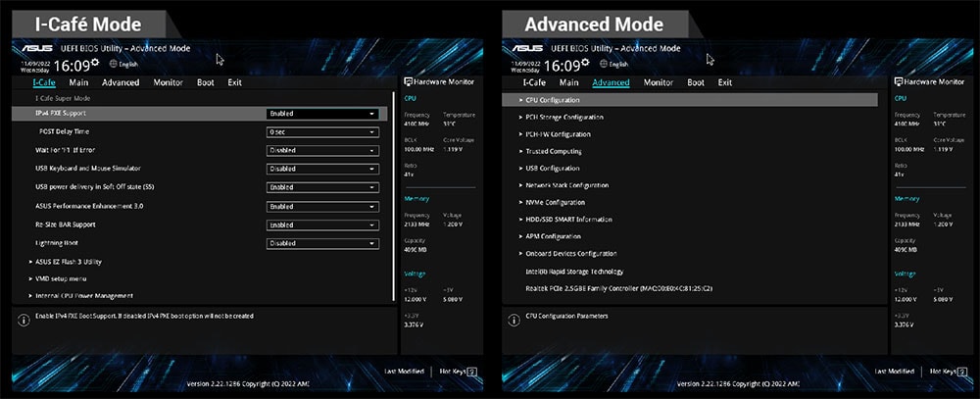Viewport: 980px width, 399px height.
Task: Open Realtek PCIe 2.5GBE Family Controller entry
Action: tap(619, 288)
